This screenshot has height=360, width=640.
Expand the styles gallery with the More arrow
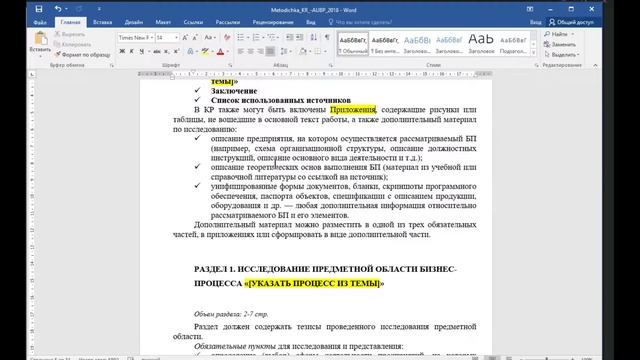point(533,52)
